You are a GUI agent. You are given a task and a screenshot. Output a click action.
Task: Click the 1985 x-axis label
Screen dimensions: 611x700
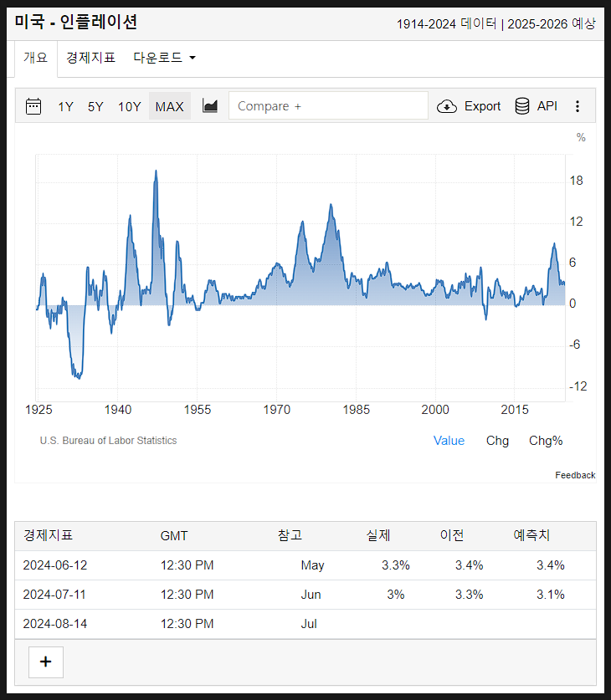[356, 410]
